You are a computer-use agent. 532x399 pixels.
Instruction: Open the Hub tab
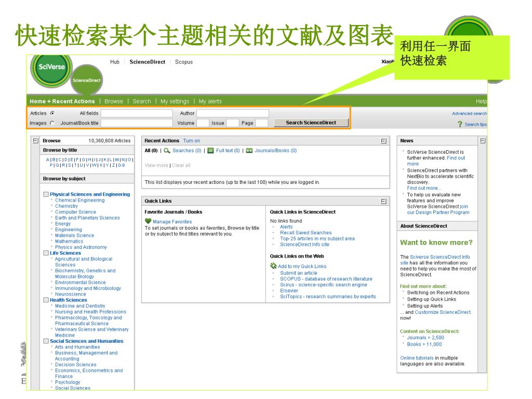coord(115,62)
